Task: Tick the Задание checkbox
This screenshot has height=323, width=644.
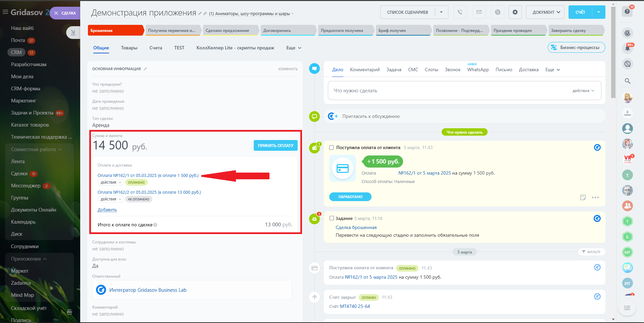Action: pyautogui.click(x=332, y=218)
